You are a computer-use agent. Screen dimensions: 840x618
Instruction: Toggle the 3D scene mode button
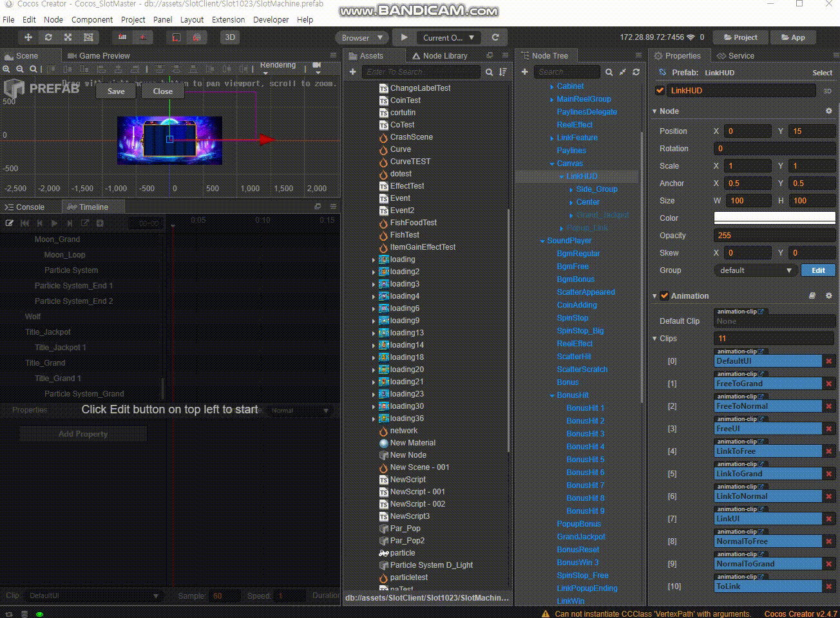(x=230, y=37)
